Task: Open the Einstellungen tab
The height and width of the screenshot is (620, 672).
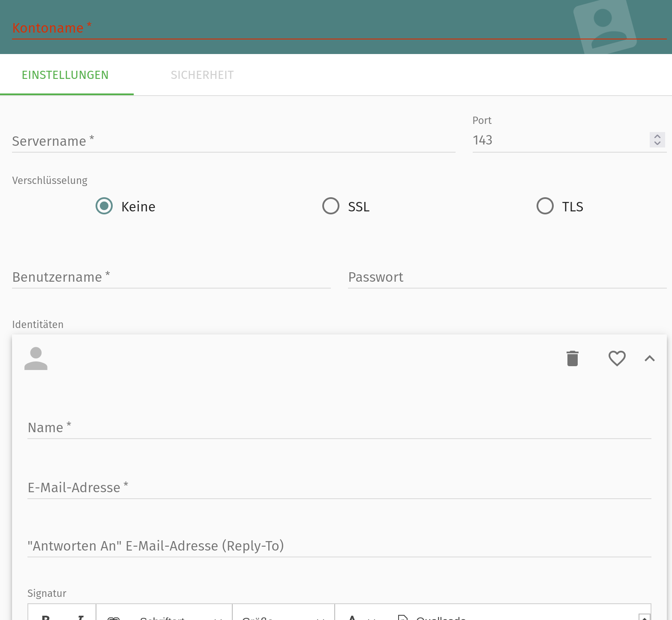Action: [65, 75]
